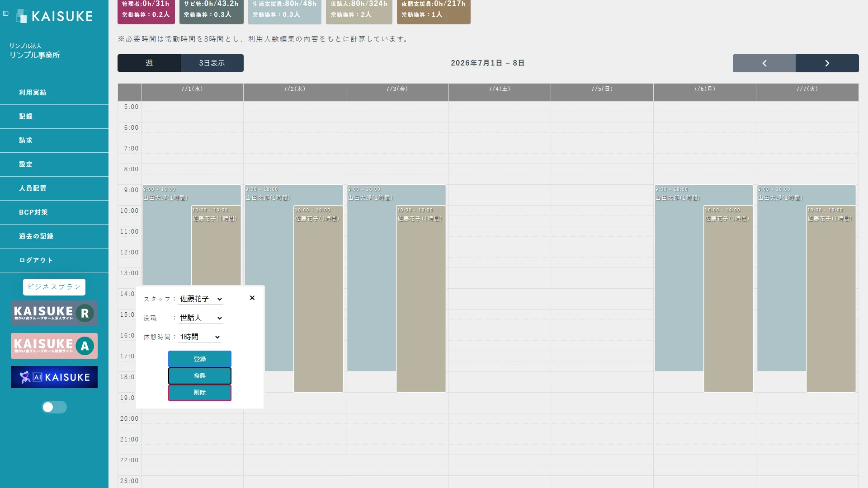Open BCP対策 in the sidebar menu
This screenshot has height=488, width=868.
(54, 212)
